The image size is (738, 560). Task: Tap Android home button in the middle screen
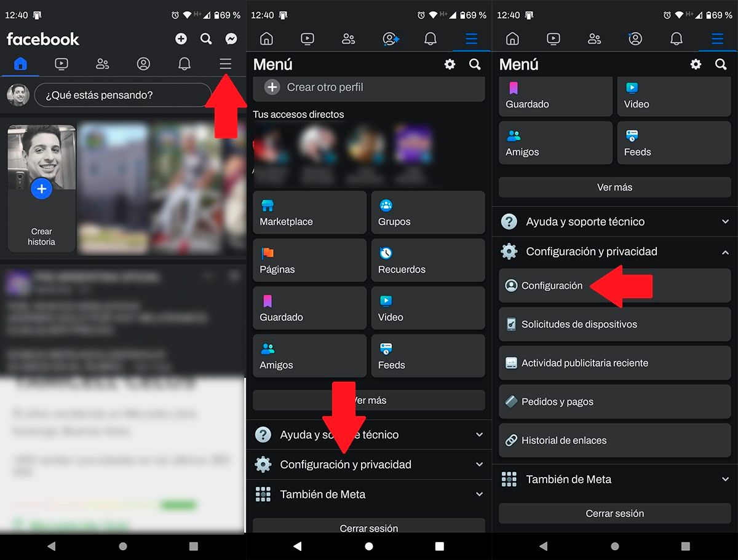(369, 546)
